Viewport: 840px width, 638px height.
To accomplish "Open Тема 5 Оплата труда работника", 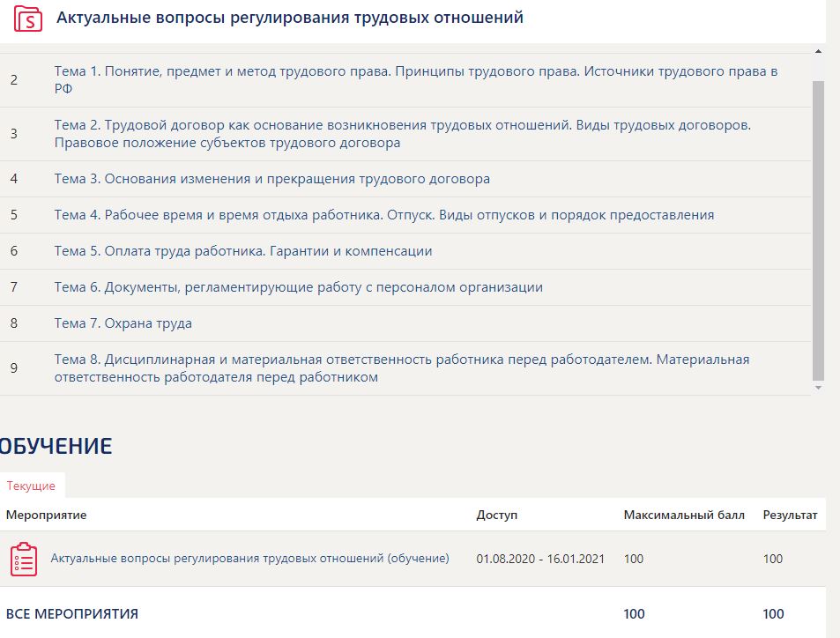I will [x=243, y=251].
